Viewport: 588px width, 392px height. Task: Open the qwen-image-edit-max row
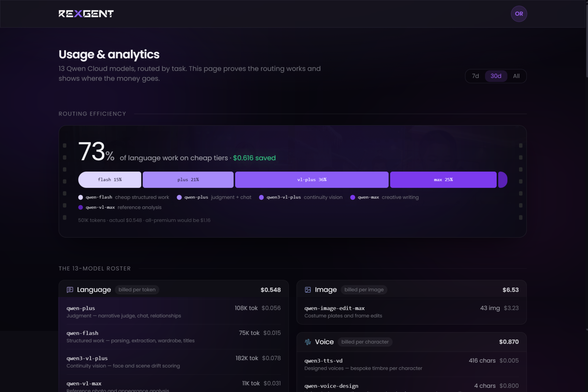coord(411,312)
